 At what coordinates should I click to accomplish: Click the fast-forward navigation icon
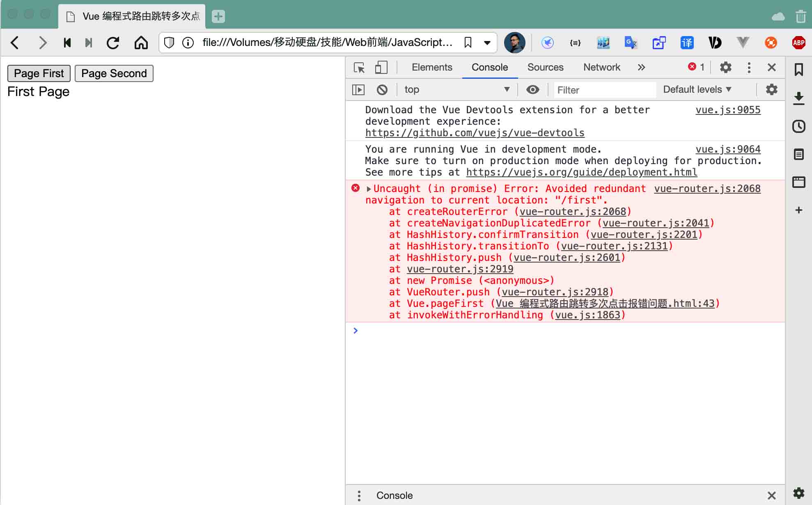88,43
